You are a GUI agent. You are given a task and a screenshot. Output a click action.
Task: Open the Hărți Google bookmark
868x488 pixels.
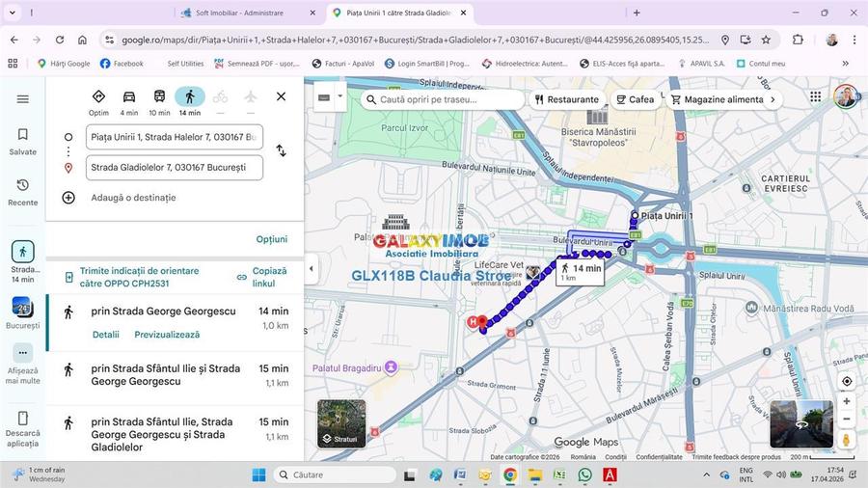point(64,64)
